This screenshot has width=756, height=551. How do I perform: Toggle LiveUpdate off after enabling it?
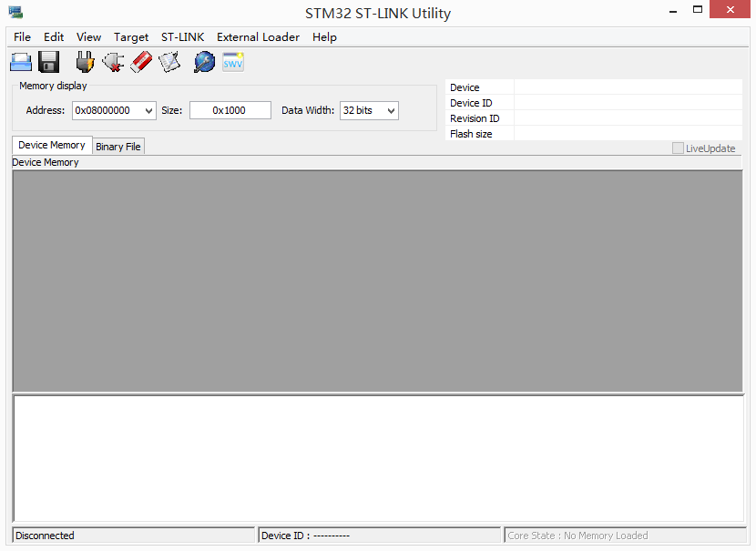tap(677, 148)
